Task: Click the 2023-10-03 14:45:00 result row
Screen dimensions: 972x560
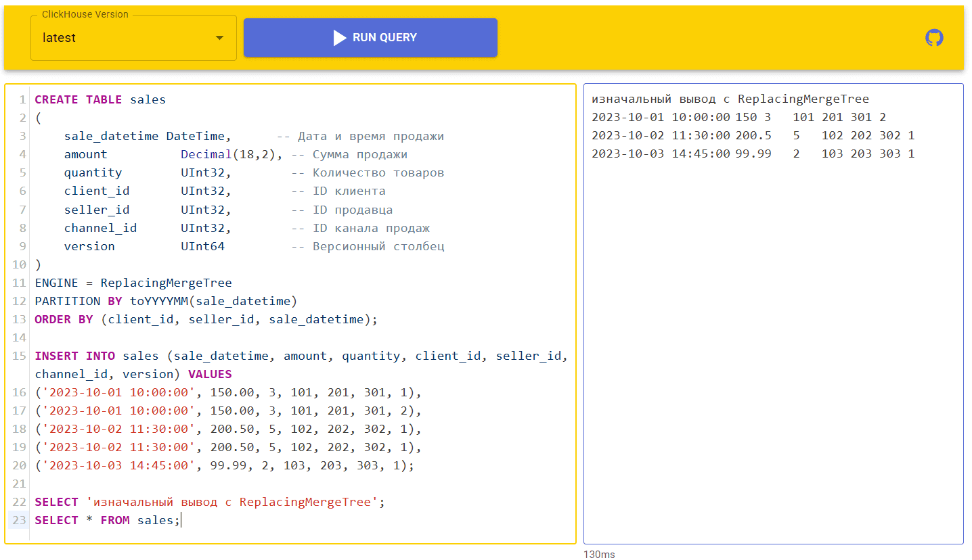Action: [x=753, y=154]
